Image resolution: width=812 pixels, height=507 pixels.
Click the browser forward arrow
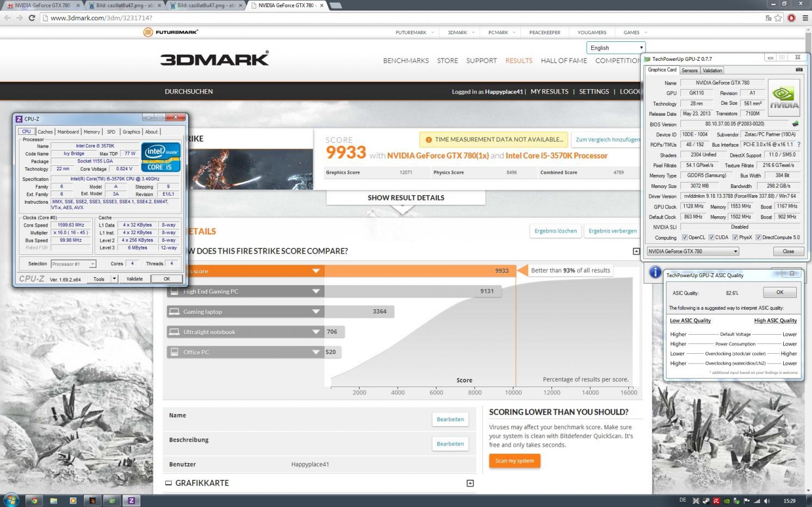coord(20,18)
